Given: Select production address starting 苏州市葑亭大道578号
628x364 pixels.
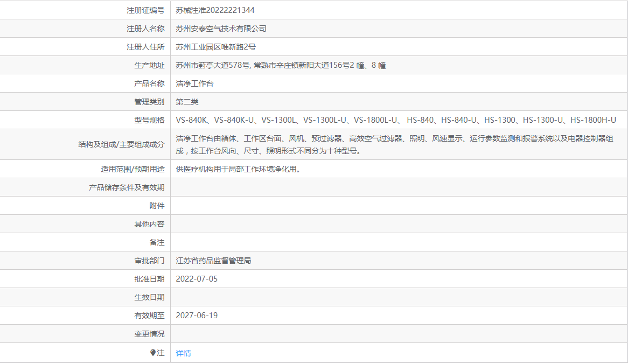Looking at the screenshot, I should point(281,65).
